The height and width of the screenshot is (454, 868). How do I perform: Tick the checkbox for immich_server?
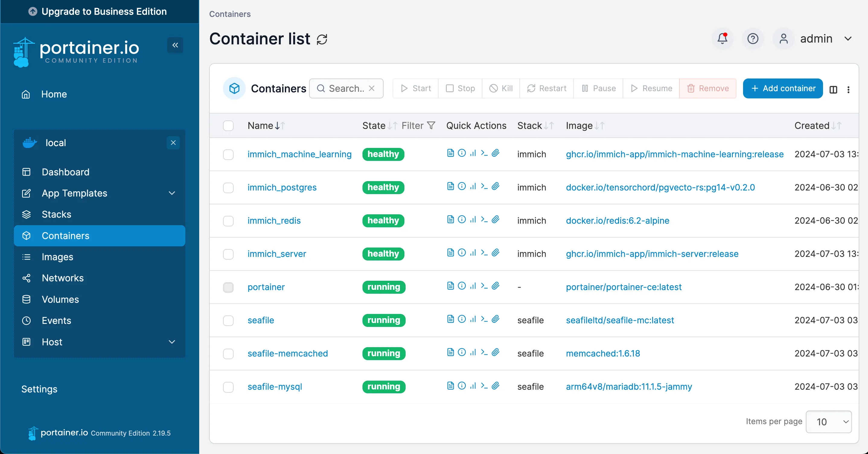click(228, 254)
